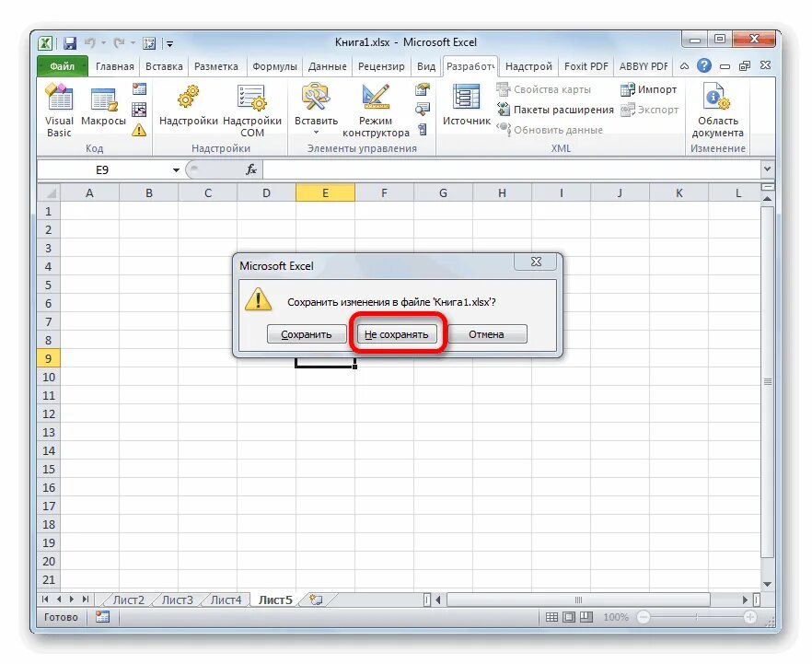Open the Макросы dialog
The image size is (812, 664).
(x=103, y=107)
